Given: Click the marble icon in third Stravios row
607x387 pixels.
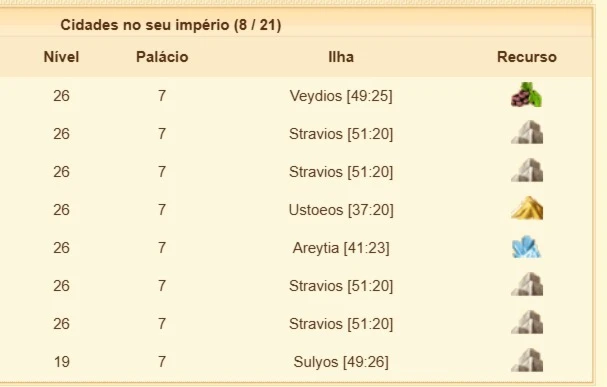Looking at the screenshot, I should pyautogui.click(x=527, y=284).
